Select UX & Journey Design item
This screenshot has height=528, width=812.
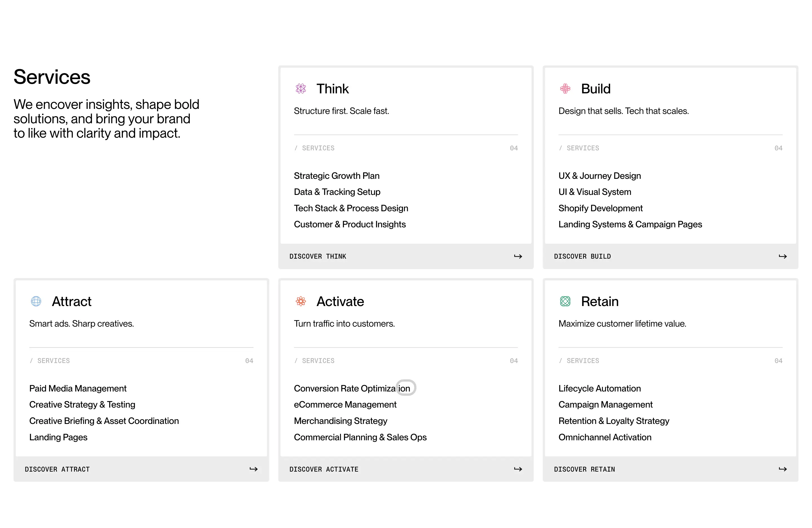[599, 176]
